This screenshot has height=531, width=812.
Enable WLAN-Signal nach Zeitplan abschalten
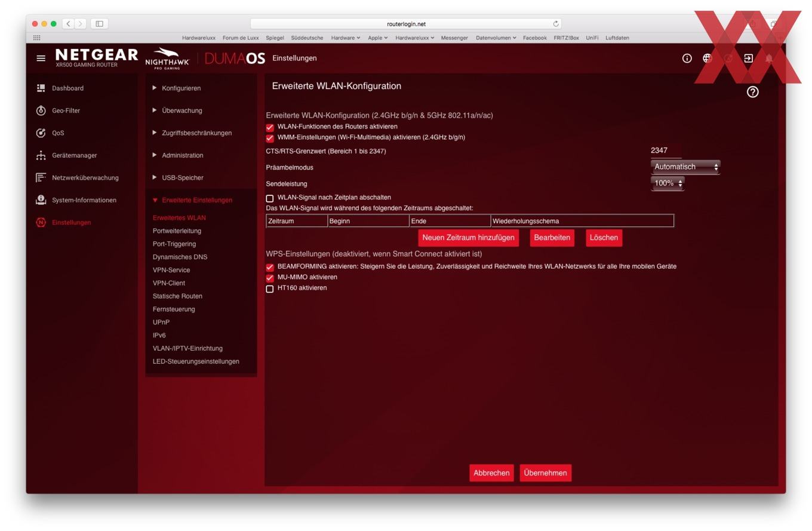pyautogui.click(x=270, y=198)
